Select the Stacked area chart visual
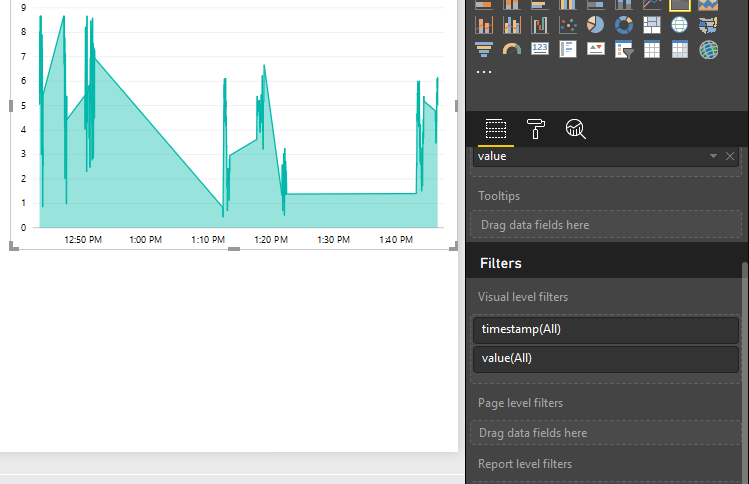 point(708,5)
